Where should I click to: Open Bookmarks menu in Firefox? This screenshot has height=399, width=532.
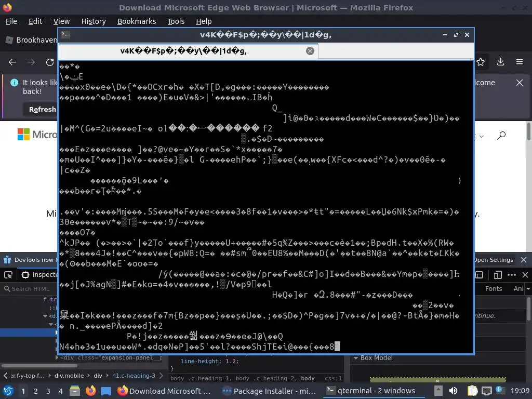[x=137, y=21]
